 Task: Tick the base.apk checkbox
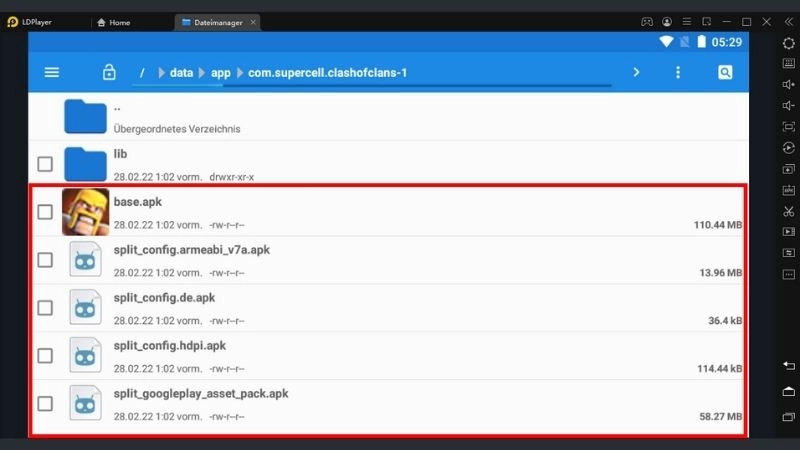[x=45, y=212]
